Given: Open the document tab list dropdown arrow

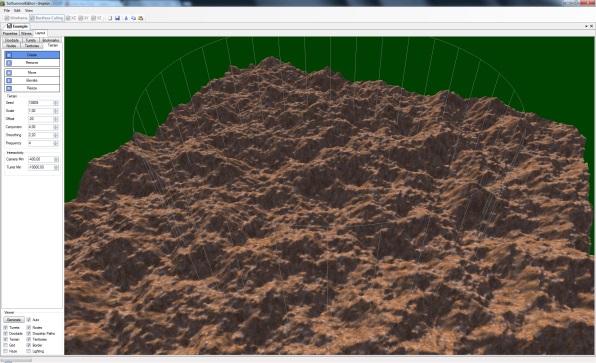Looking at the screenshot, I should (x=586, y=26).
